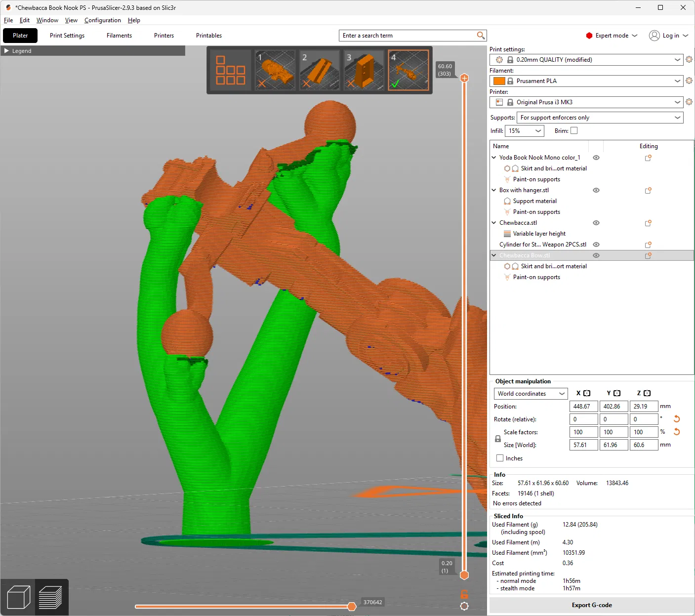Click the Position X field showing 448.67
Image resolution: width=695 pixels, height=616 pixels.
(x=584, y=407)
